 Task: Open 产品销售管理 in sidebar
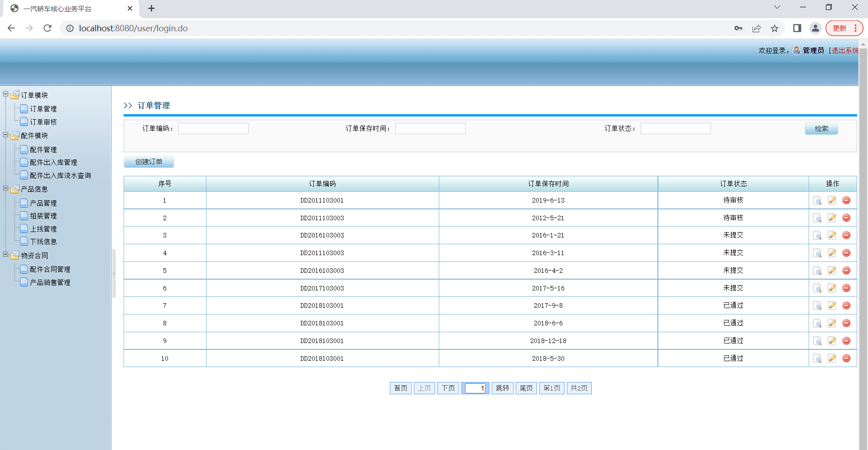(x=50, y=282)
